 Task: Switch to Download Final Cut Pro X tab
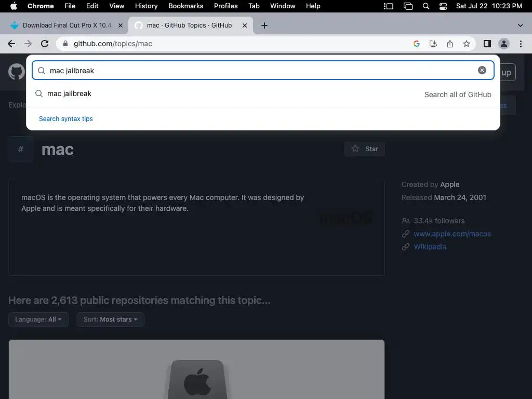pos(66,25)
